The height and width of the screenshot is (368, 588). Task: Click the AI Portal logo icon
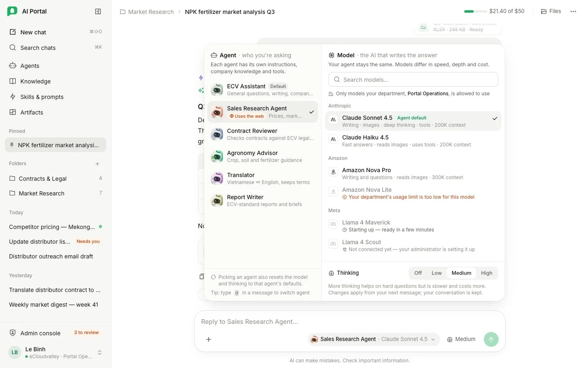pos(12,11)
